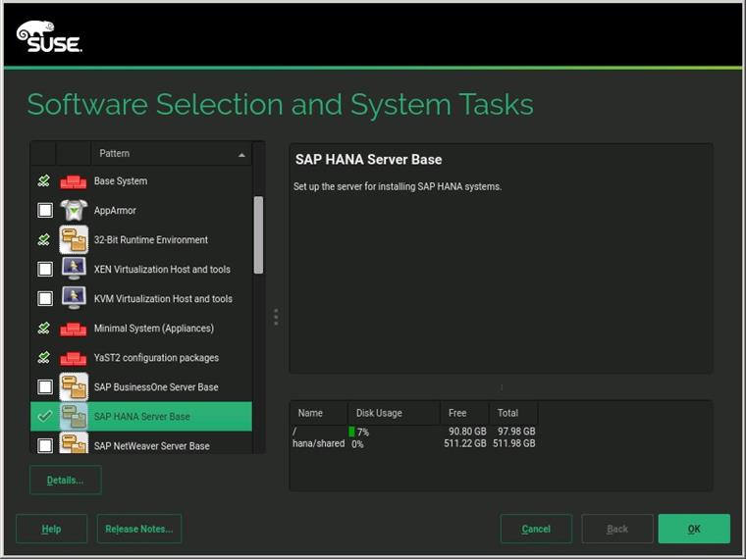
Task: Select the XEN Virtualization Host and tools label
Action: coord(162,270)
